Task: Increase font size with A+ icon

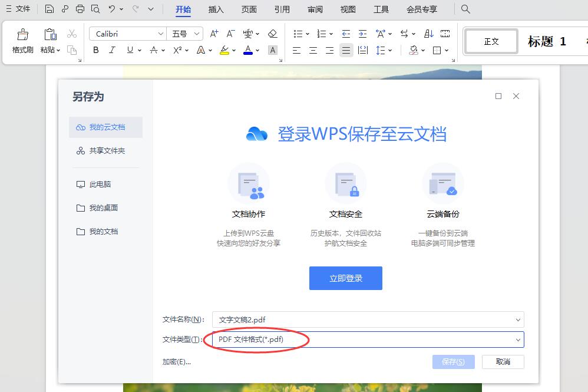Action: pos(214,34)
